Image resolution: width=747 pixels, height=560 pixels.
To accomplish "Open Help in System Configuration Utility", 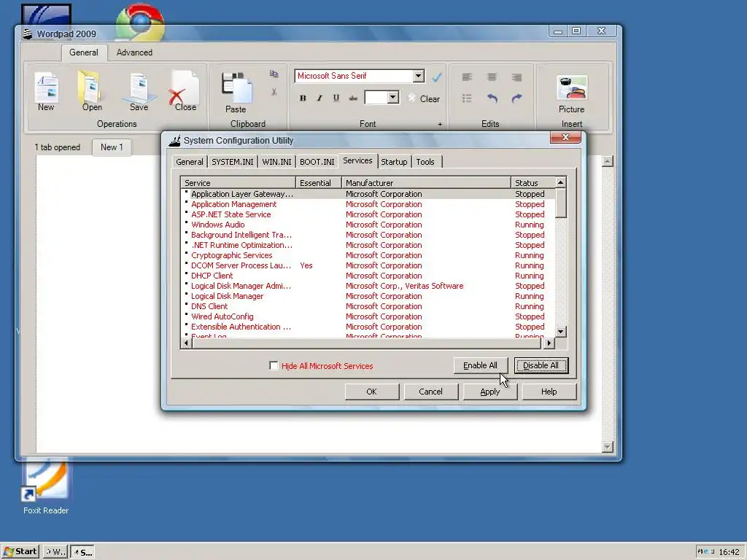I will (x=549, y=392).
